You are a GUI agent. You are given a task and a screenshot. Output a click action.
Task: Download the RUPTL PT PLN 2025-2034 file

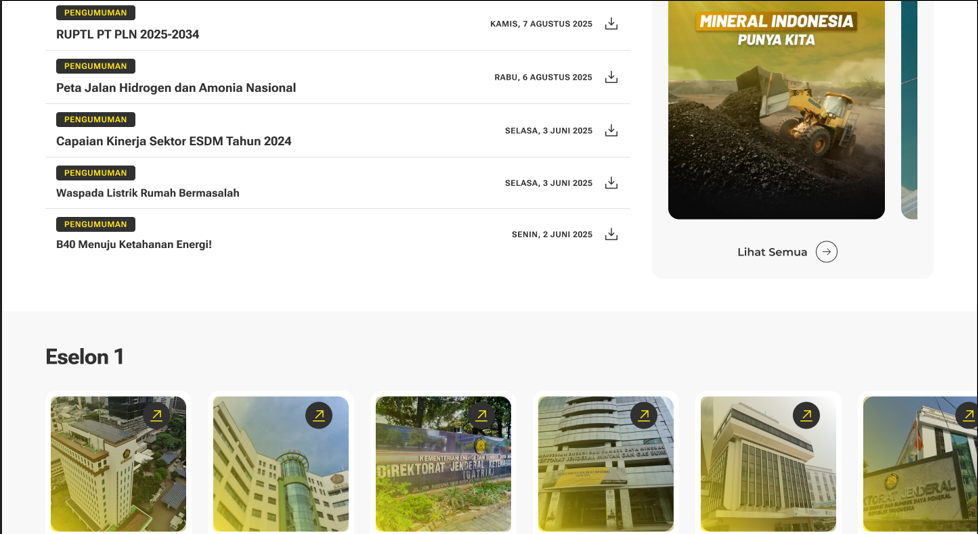click(x=611, y=24)
